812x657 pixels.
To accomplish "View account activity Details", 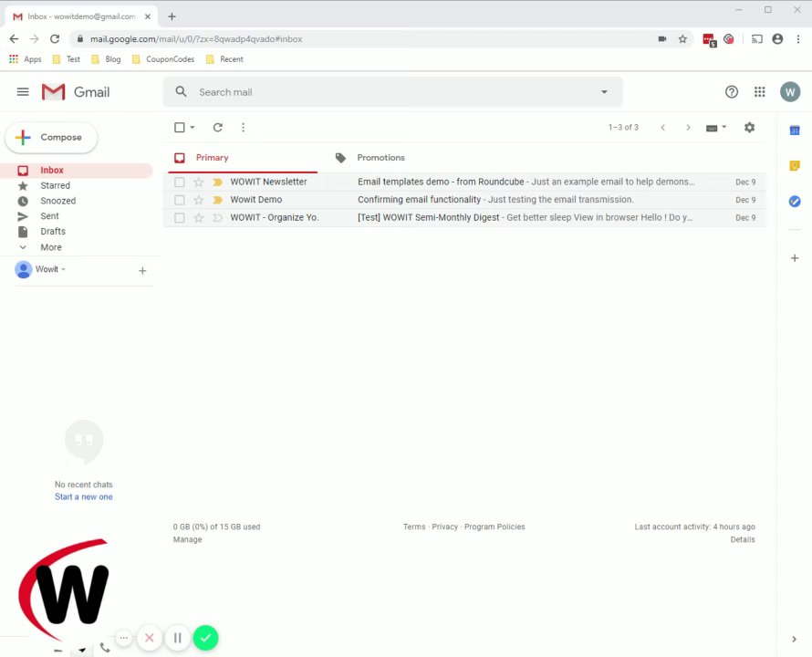I will 743,539.
